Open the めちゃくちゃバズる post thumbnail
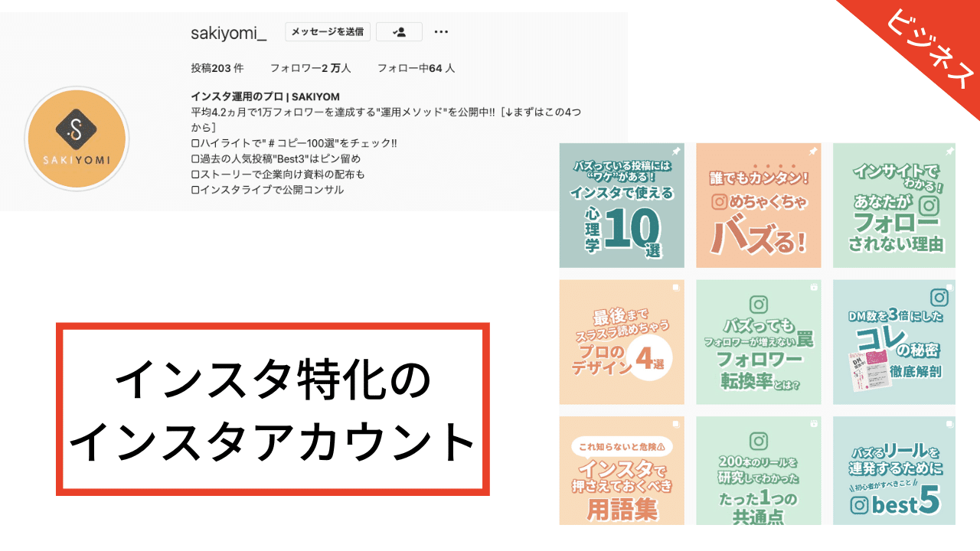Screen dimensions: 980x551 point(759,205)
